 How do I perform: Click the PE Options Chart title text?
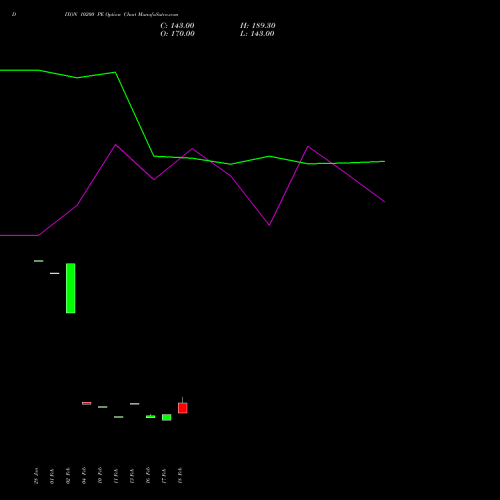coord(121,15)
